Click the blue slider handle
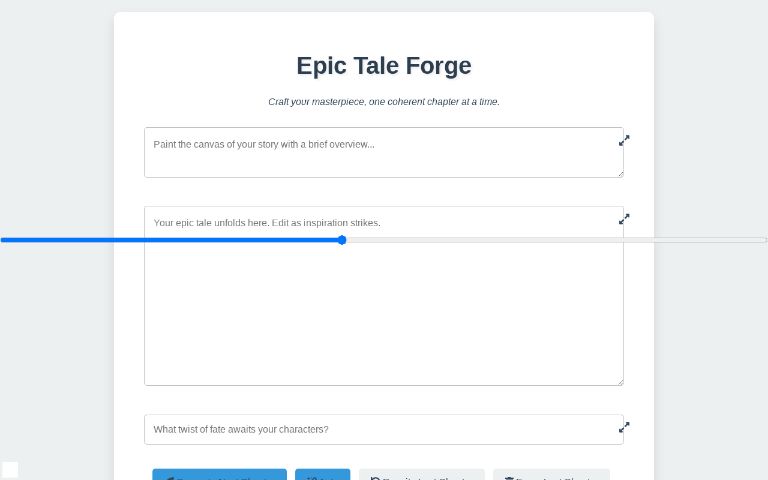Image resolution: width=768 pixels, height=480 pixels. coord(342,240)
